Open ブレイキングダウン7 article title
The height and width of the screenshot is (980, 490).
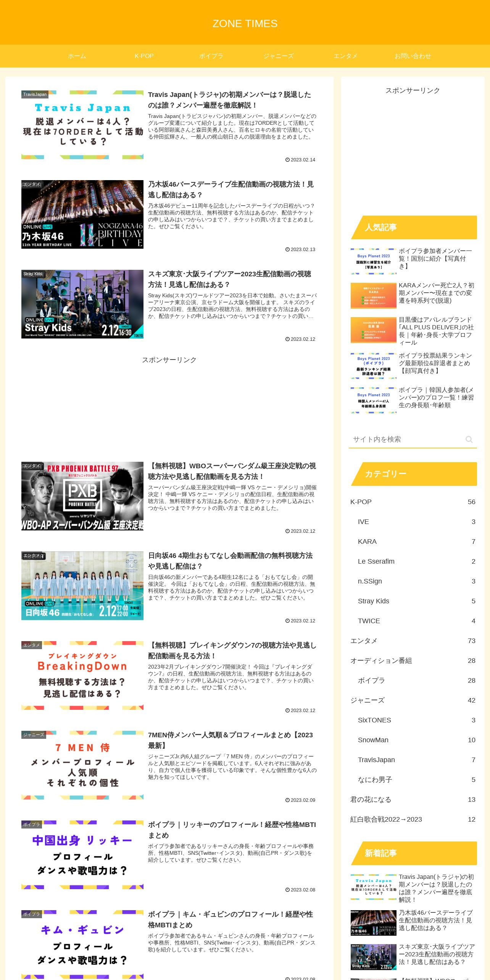232,650
